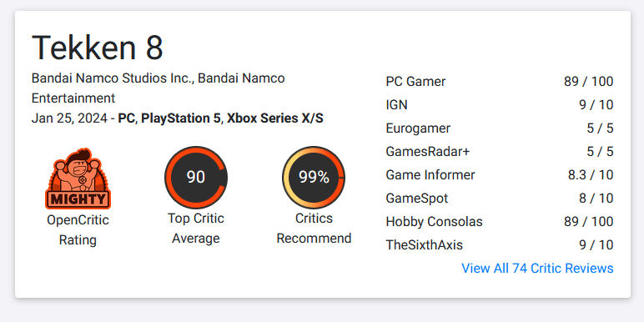Viewport: 644px width, 322px height.
Task: Click the 99% Critics Recommend circle
Action: point(314,177)
